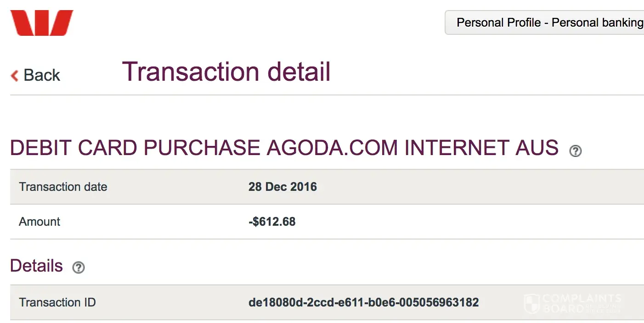Image resolution: width=644 pixels, height=323 pixels.
Task: Go back using the Back link
Action: [41, 75]
